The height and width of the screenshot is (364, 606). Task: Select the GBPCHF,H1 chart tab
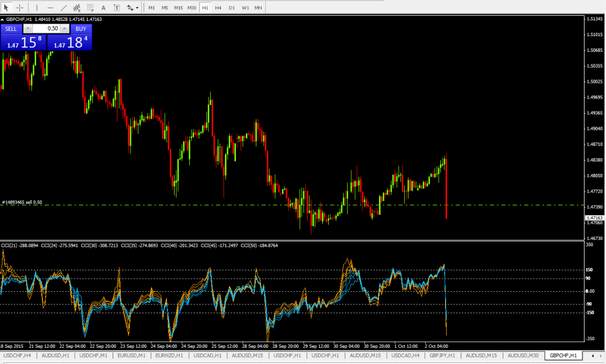(563, 356)
